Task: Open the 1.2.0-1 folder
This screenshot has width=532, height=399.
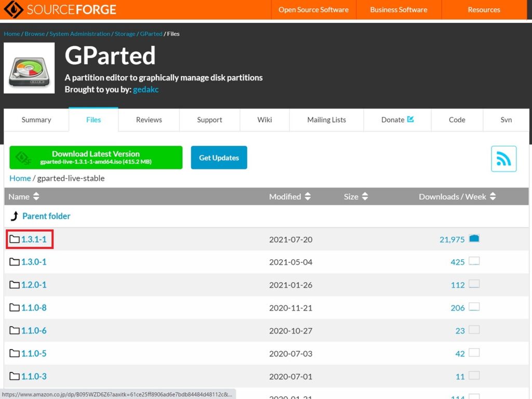Action: coord(34,285)
